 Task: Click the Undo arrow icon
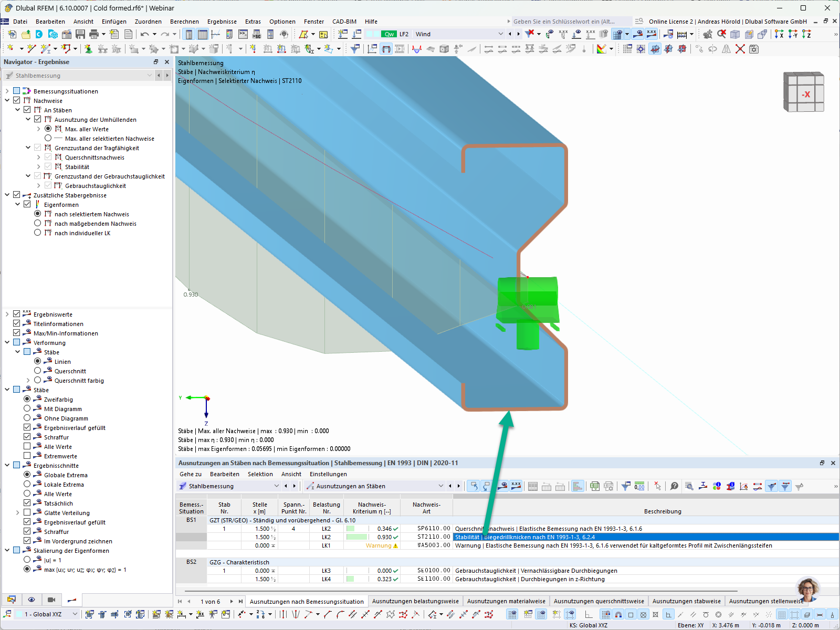[144, 34]
